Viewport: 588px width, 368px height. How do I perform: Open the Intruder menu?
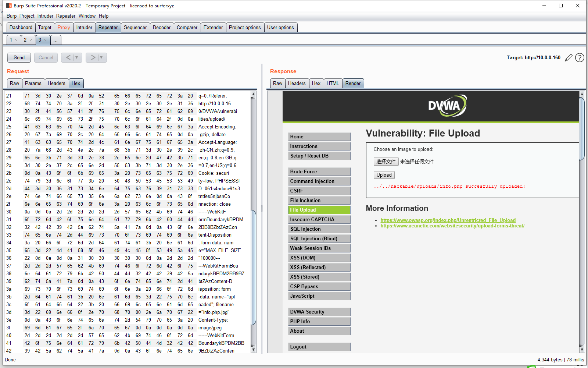(x=45, y=16)
